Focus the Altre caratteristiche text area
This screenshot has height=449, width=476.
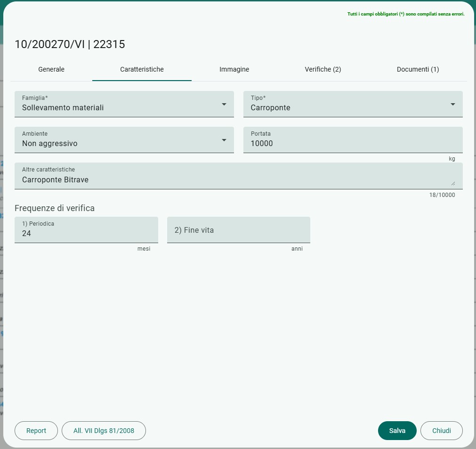[x=239, y=176]
